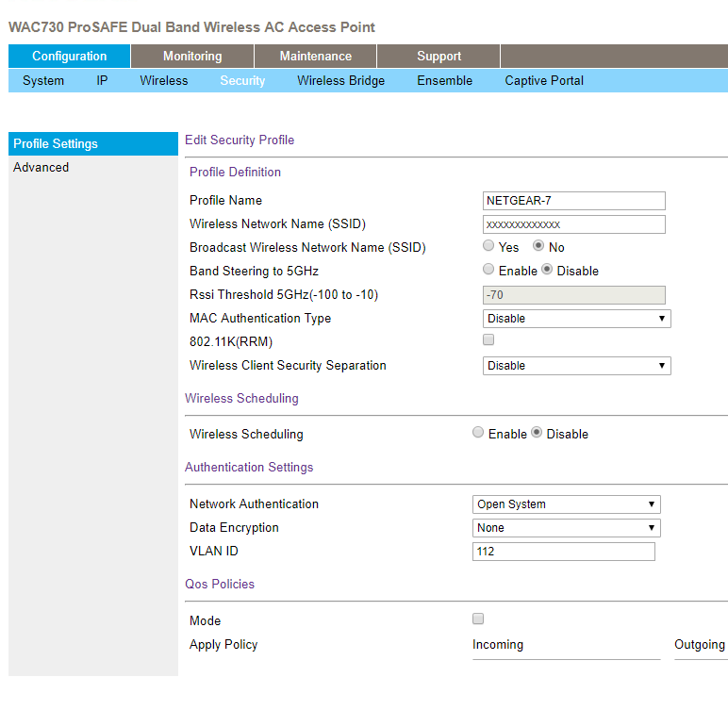Open Wireless Client Security Separation dropdown
This screenshot has width=728, height=710.
click(x=576, y=366)
